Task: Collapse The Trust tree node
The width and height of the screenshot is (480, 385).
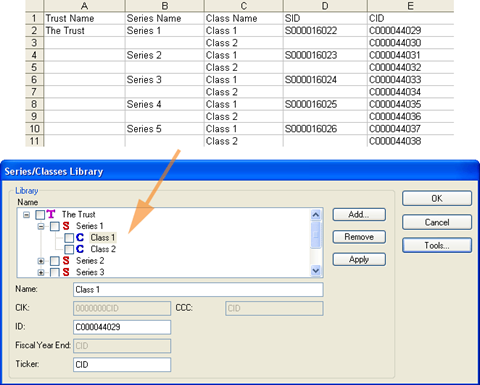Action: pyautogui.click(x=26, y=215)
